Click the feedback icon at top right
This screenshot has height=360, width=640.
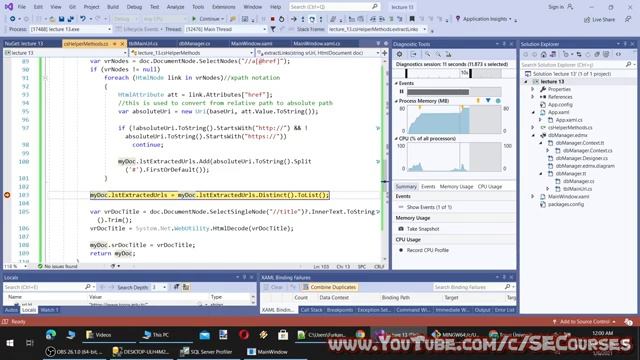pyautogui.click(x=628, y=19)
